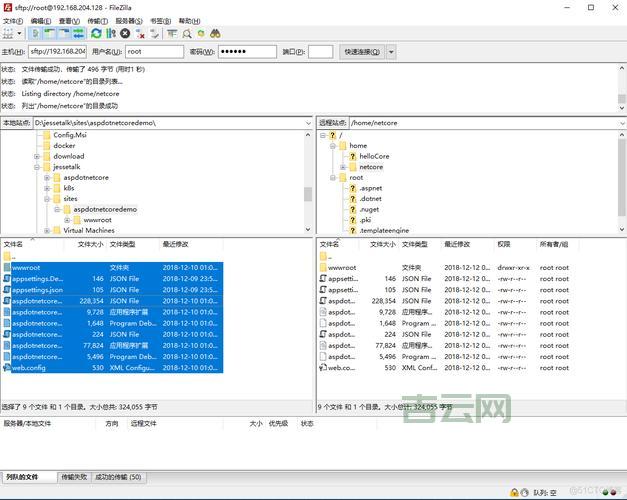Click the process transfer queue icon
The image size is (627, 500).
110,33
